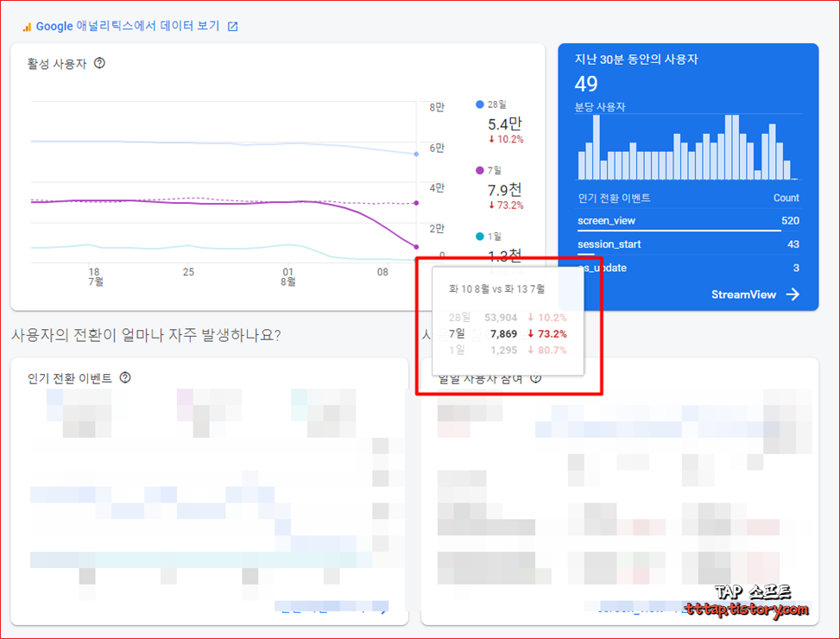
Task: Click the 지난 30분 동안의 사용자 heading
Action: [636, 60]
